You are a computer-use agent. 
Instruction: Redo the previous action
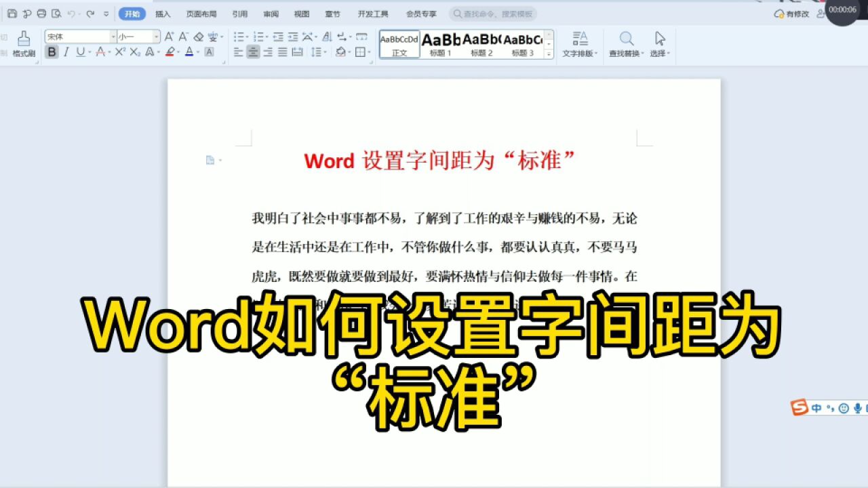pos(90,14)
